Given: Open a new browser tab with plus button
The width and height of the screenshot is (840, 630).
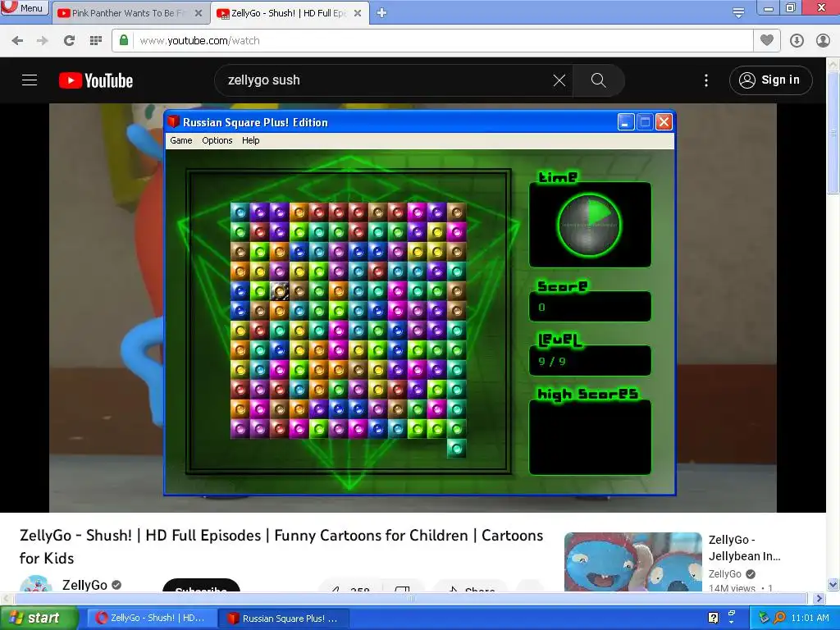Looking at the screenshot, I should point(381,13).
